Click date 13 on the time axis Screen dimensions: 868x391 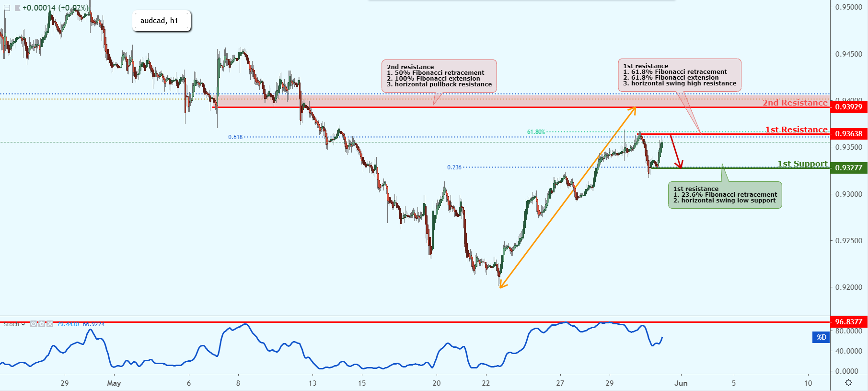coord(312,383)
